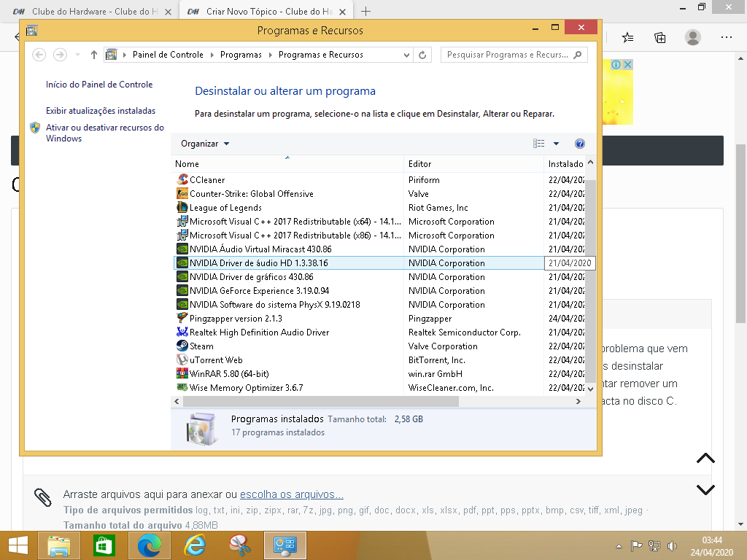
Task: Click the Steam program icon
Action: coord(182,346)
